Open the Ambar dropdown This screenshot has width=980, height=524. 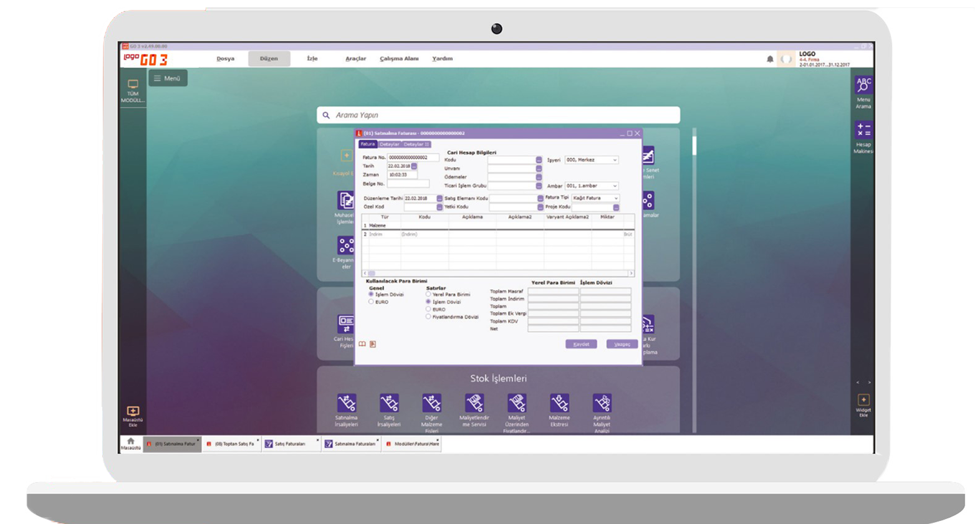pyautogui.click(x=614, y=186)
